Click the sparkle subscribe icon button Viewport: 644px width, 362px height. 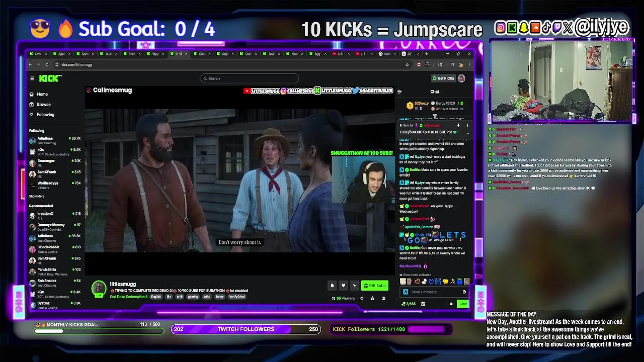[354, 286]
